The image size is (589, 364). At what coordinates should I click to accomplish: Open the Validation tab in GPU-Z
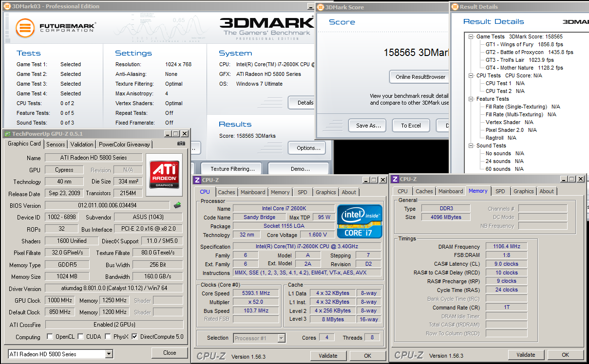(82, 145)
